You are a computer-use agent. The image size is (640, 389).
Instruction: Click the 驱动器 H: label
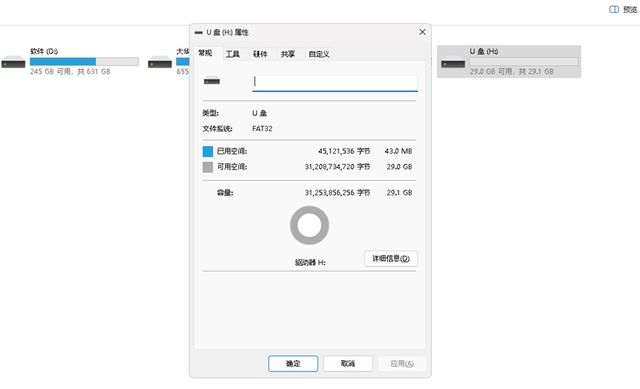310,262
